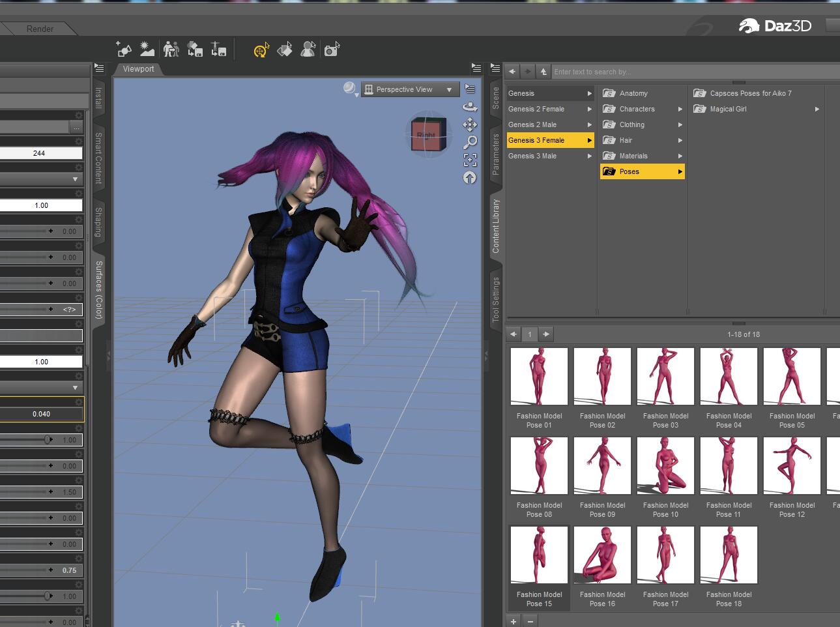Click the frame selection view icon
This screenshot has width=840, height=627.
(469, 160)
